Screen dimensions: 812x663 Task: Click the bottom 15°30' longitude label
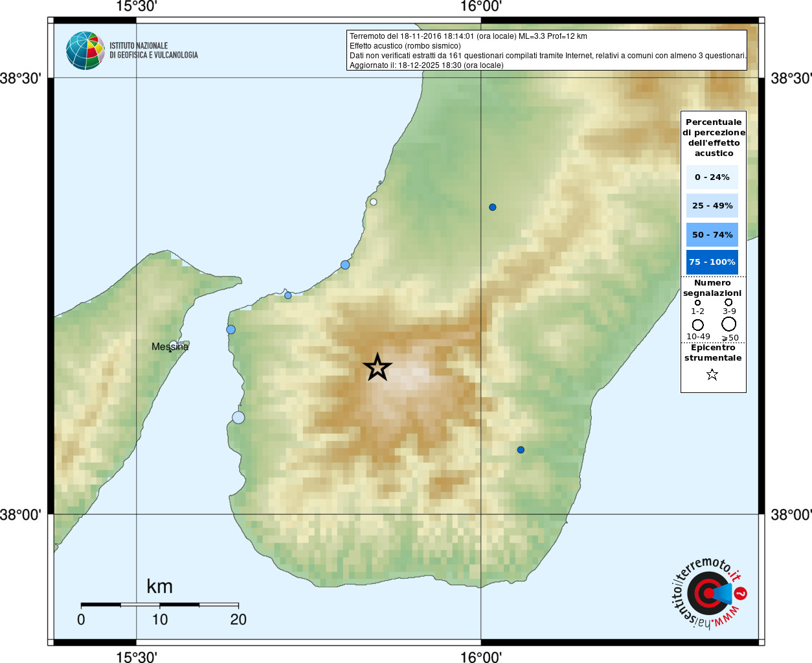coord(137,657)
